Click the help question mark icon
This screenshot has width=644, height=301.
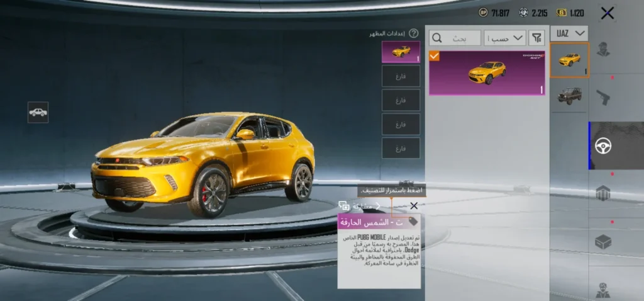pyautogui.click(x=413, y=33)
